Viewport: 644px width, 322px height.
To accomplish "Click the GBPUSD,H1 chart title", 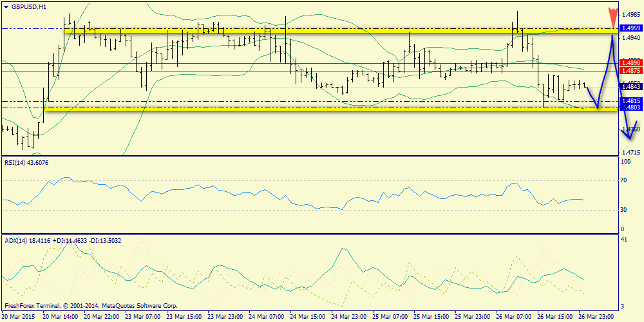I will pyautogui.click(x=28, y=6).
